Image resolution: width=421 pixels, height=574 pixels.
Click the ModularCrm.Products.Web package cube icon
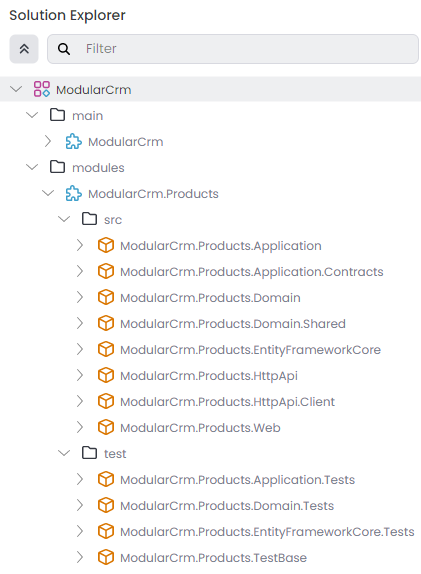tap(106, 427)
